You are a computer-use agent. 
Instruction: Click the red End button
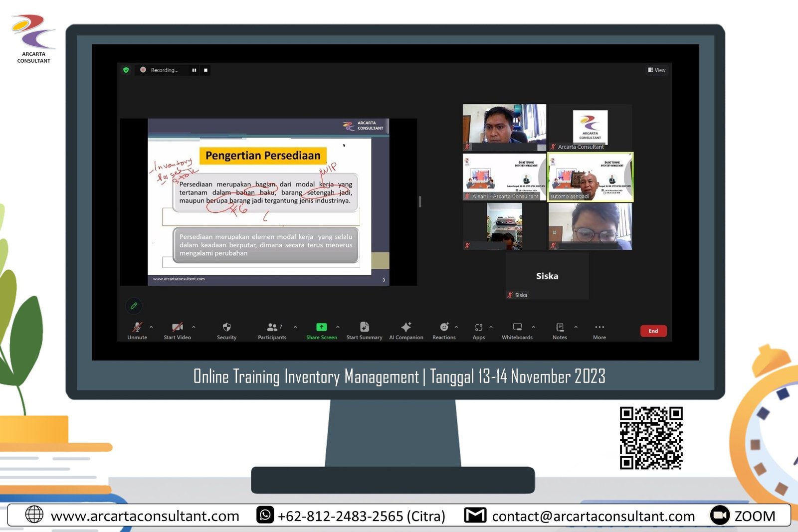click(653, 331)
